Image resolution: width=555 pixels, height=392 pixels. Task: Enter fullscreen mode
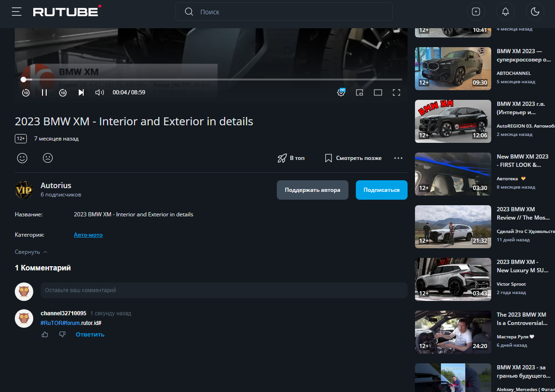tap(396, 92)
